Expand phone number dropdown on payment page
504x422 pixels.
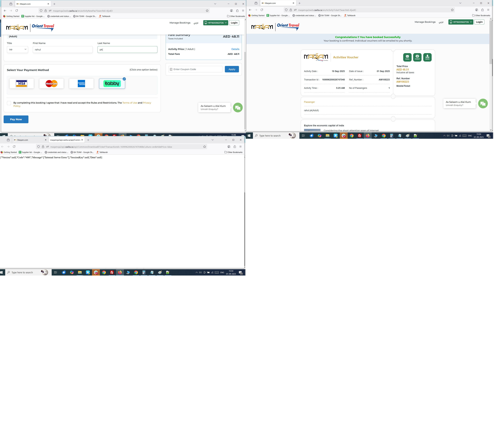pyautogui.click(x=216, y=23)
